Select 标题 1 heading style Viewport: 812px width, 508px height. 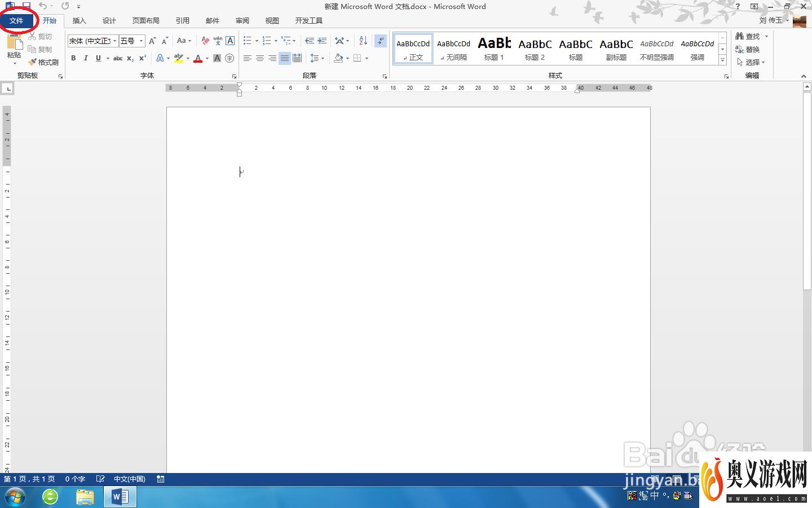click(x=495, y=49)
